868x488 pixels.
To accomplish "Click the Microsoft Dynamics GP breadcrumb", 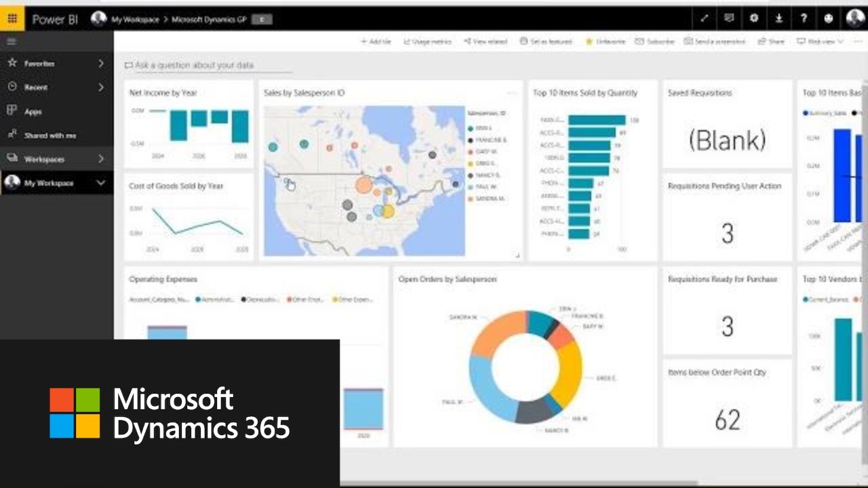I will click(209, 20).
